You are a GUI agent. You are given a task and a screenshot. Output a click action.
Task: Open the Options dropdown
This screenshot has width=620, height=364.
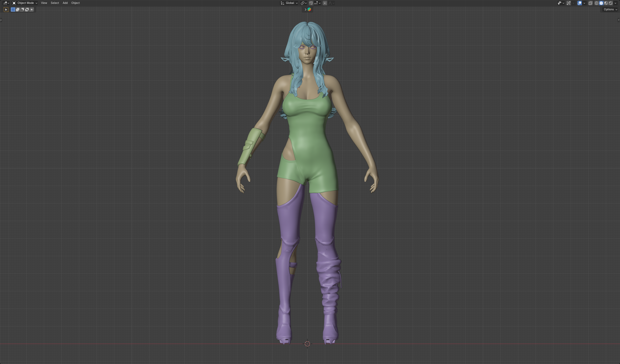click(x=610, y=9)
